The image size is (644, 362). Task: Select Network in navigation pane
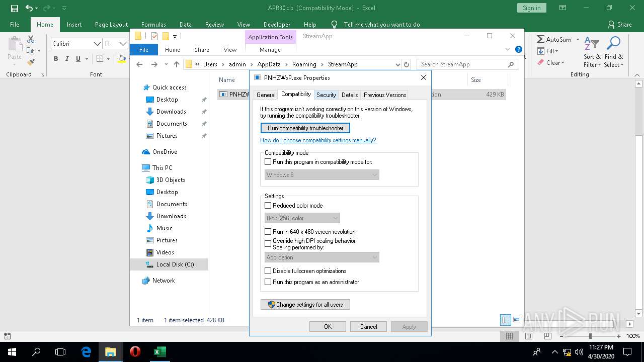click(164, 281)
